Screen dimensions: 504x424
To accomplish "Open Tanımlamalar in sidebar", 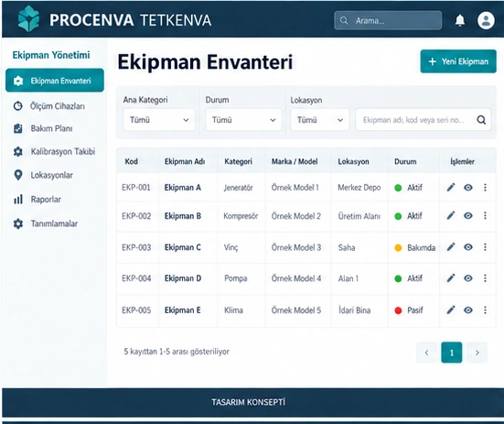I will click(x=54, y=223).
